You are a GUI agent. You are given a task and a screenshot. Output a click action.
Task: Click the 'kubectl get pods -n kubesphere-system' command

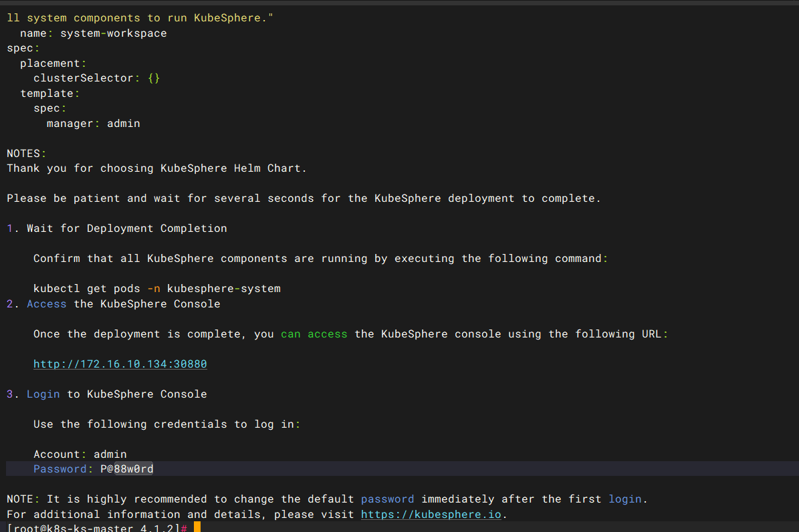coord(157,289)
